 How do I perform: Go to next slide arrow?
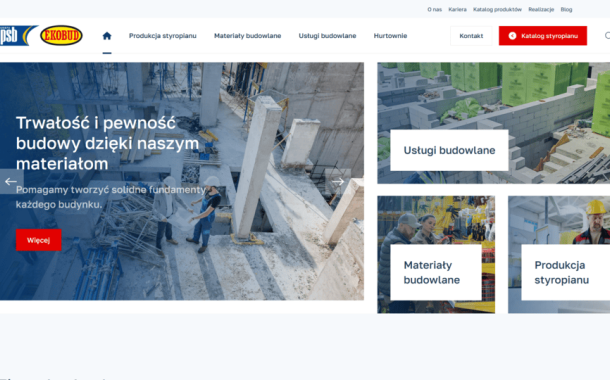(x=338, y=181)
